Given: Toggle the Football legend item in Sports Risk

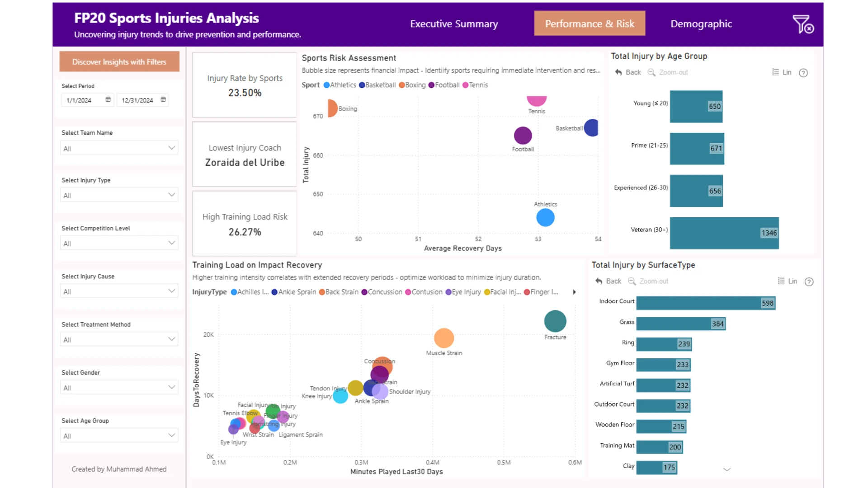Looking at the screenshot, I should coord(444,85).
